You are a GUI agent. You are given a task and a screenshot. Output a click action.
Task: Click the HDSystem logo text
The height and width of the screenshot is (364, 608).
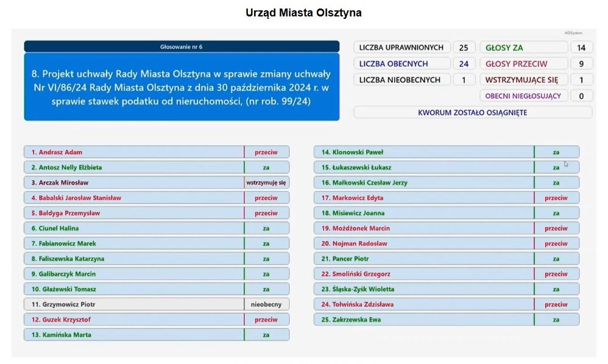click(x=573, y=33)
